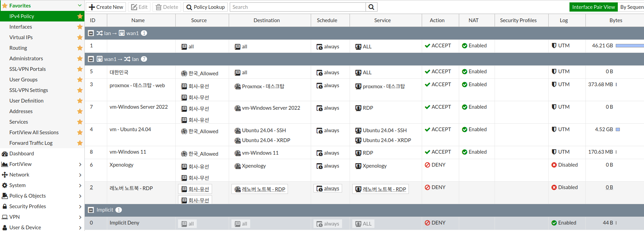Click the star icon beside Routing

click(x=80, y=48)
